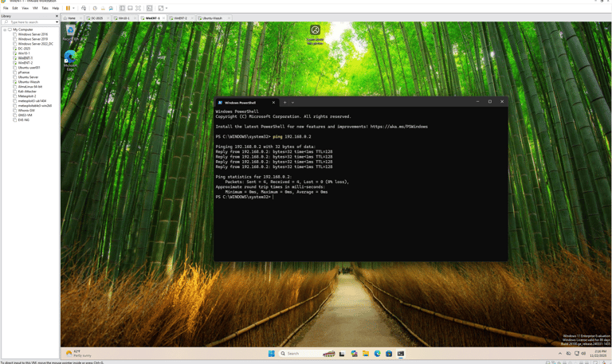
Task: Open the View menu
Action: 25,8
